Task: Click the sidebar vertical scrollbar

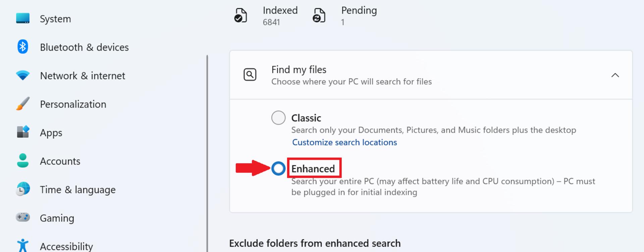Action: 207,153
